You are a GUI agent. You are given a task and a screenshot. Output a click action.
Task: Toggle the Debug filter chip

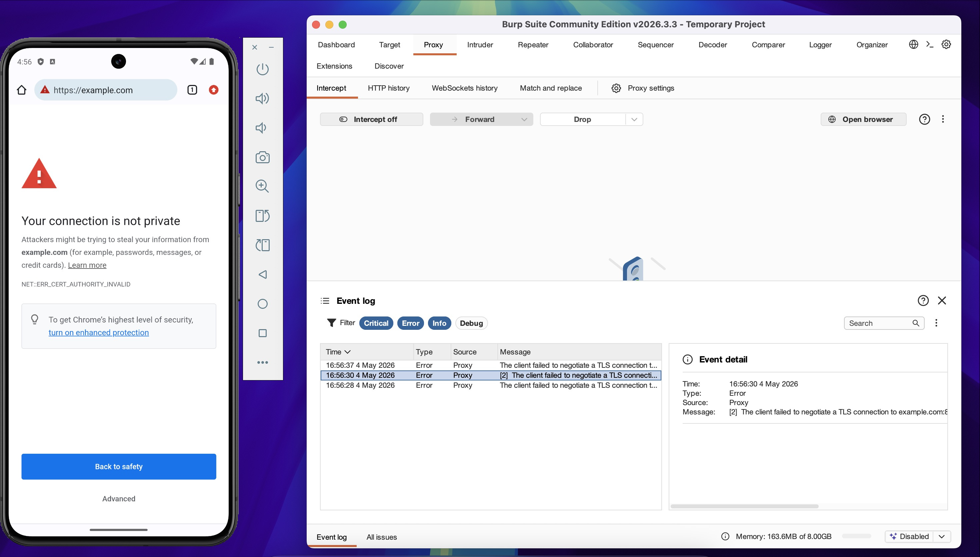[x=471, y=323]
